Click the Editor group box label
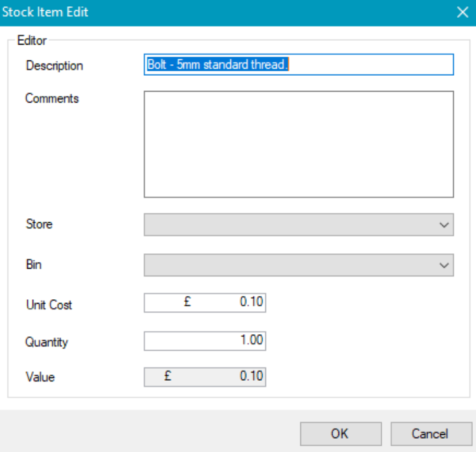This screenshot has width=476, height=452. (32, 41)
